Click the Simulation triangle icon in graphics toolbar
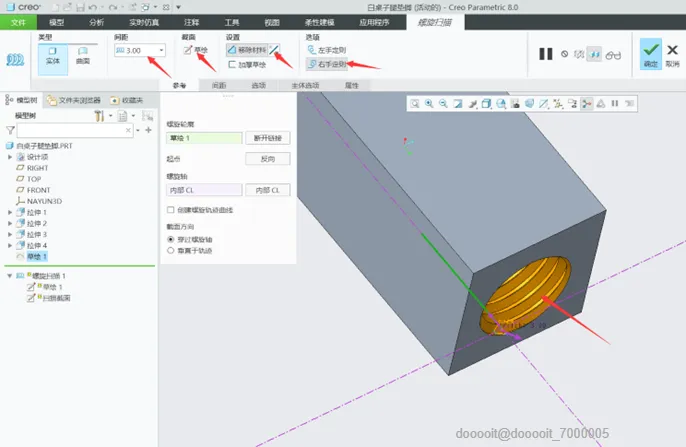Image resolution: width=686 pixels, height=447 pixels. tap(601, 104)
